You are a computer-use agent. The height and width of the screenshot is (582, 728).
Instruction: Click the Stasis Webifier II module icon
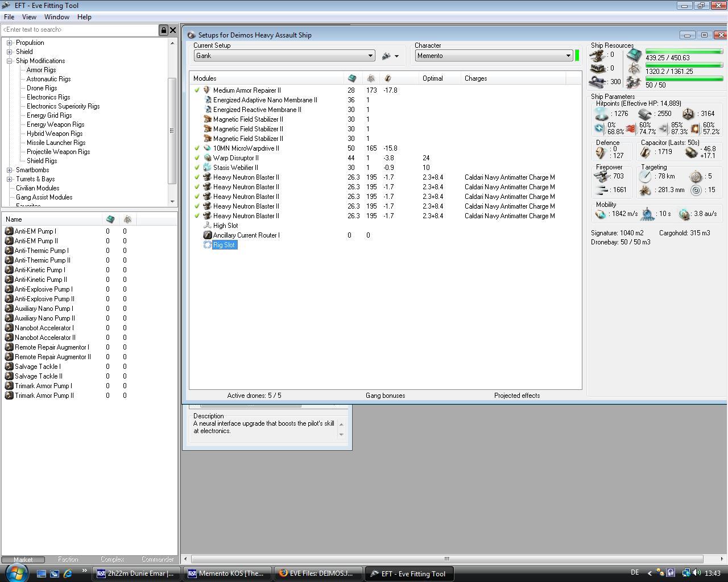[x=207, y=168]
